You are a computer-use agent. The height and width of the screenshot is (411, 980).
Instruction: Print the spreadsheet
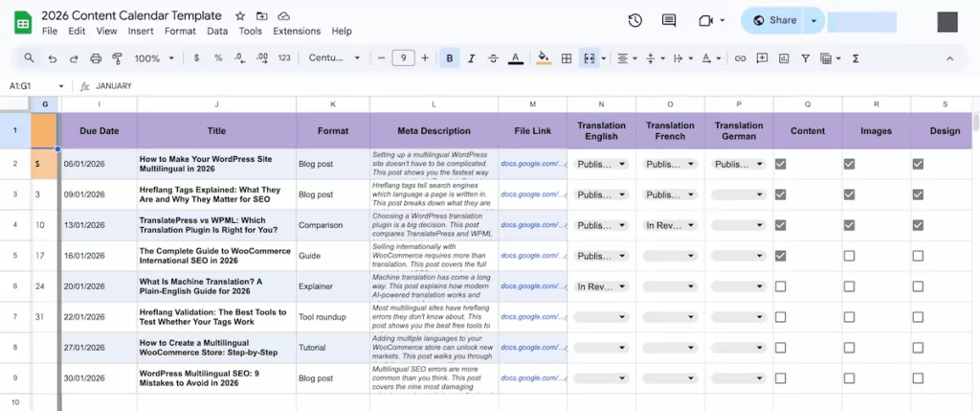pos(96,58)
